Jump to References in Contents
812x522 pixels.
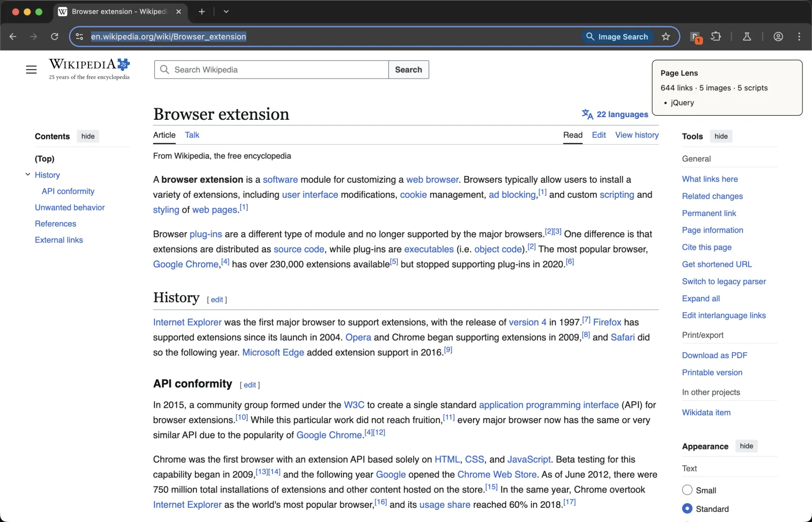click(55, 224)
